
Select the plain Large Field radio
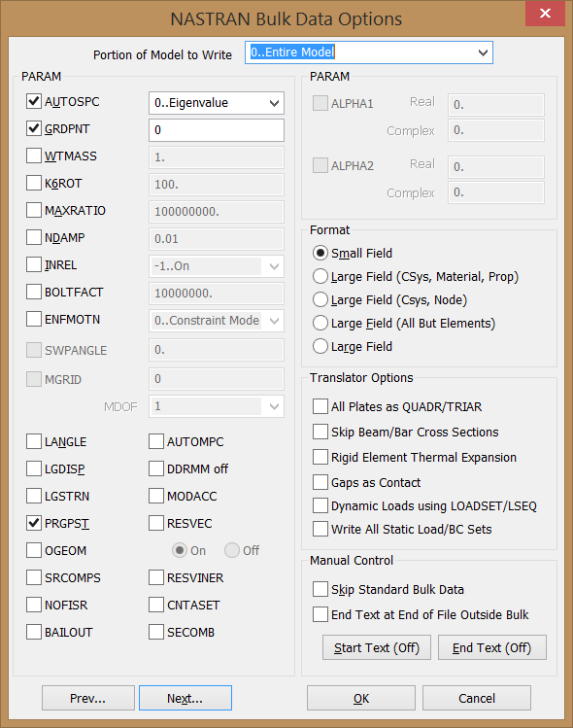pyautogui.click(x=320, y=346)
